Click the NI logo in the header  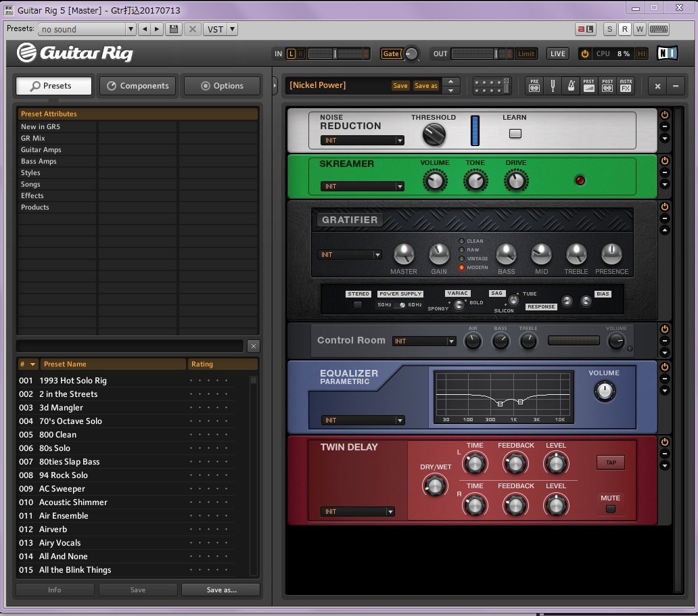point(667,53)
